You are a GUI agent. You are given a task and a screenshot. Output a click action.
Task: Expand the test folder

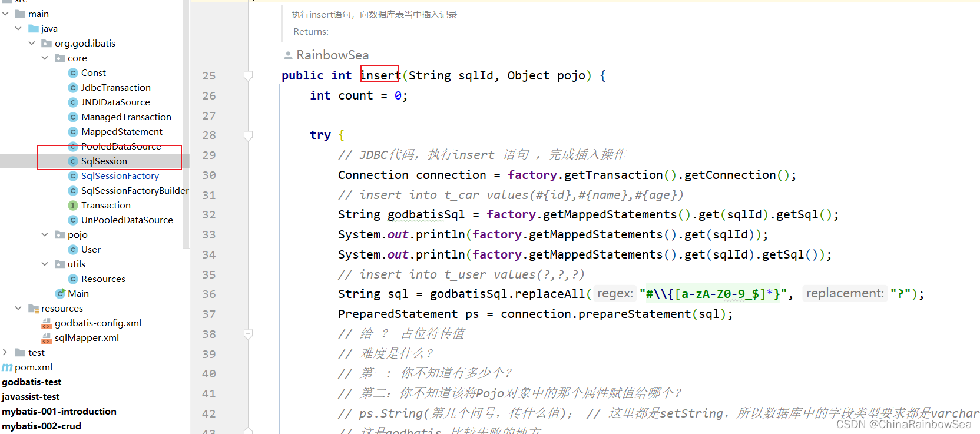(x=5, y=352)
